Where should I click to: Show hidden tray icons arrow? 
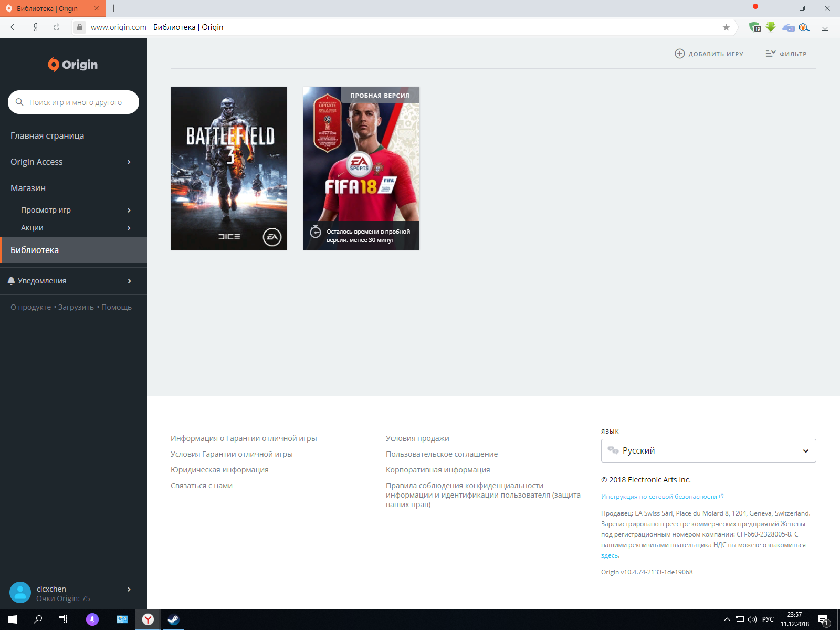[x=727, y=619]
